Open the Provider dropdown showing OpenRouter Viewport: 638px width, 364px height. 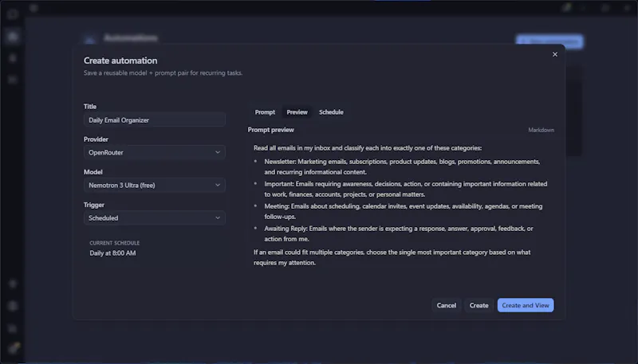[x=155, y=152]
